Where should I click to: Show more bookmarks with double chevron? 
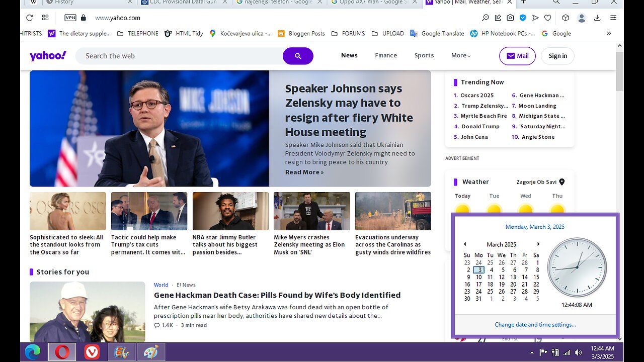[609, 34]
